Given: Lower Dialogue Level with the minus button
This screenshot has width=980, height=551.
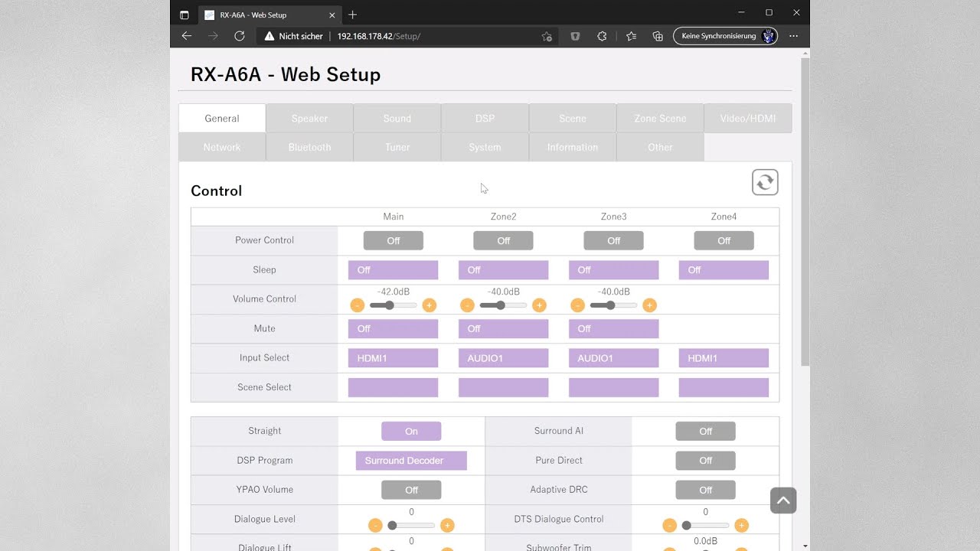Looking at the screenshot, I should coord(375,525).
